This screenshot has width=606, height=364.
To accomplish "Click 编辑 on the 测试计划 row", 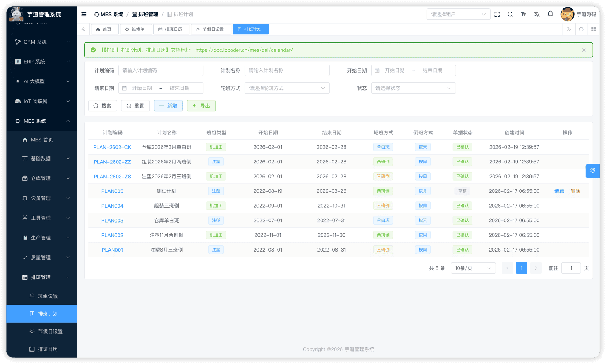I will click(559, 191).
